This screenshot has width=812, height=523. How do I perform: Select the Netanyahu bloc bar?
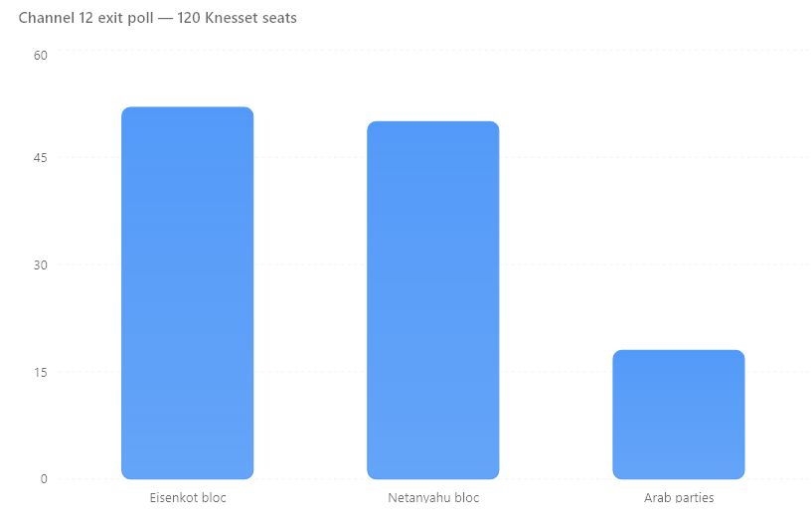coord(433,300)
